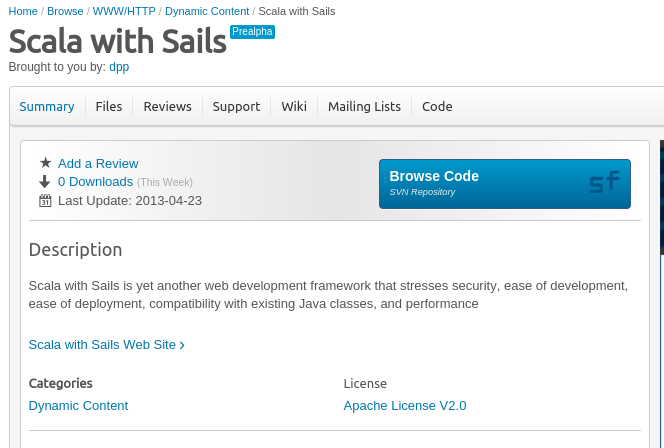Open the WWW/HTTP breadcrumb link
The width and height of the screenshot is (664, 448).
tap(124, 11)
